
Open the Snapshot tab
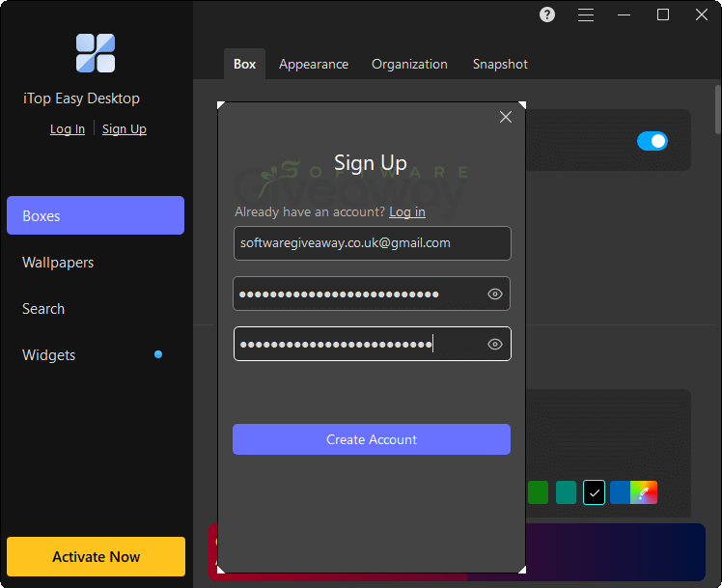[x=500, y=64]
